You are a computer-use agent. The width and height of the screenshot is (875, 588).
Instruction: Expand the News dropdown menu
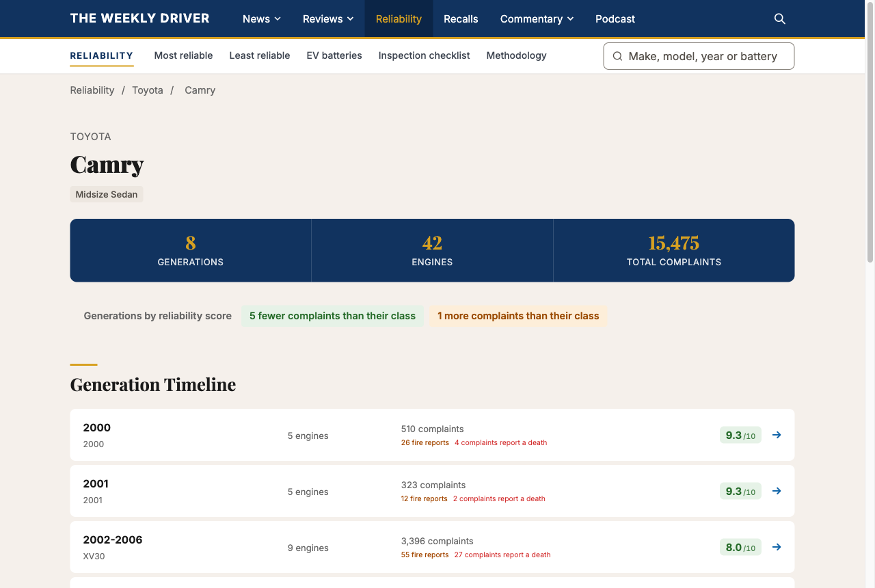262,18
